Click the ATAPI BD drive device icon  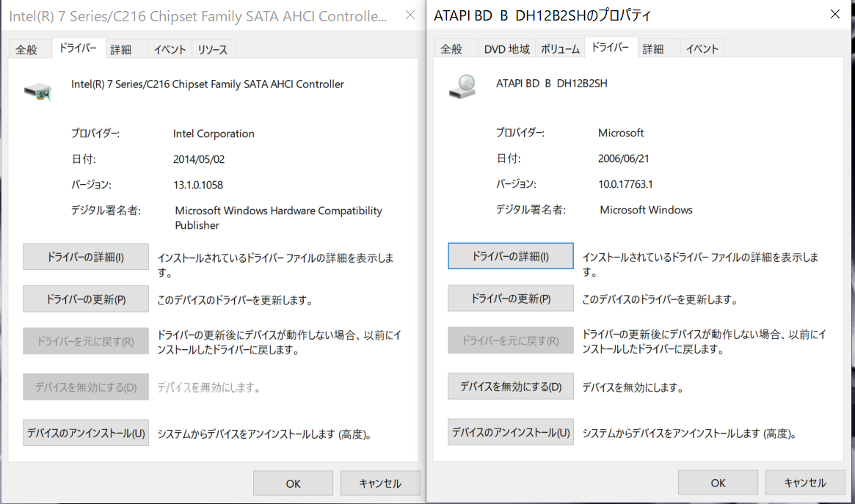463,87
